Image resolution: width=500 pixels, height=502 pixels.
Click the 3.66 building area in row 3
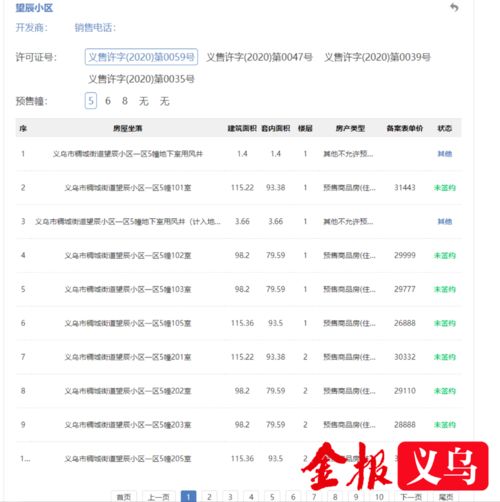click(242, 221)
